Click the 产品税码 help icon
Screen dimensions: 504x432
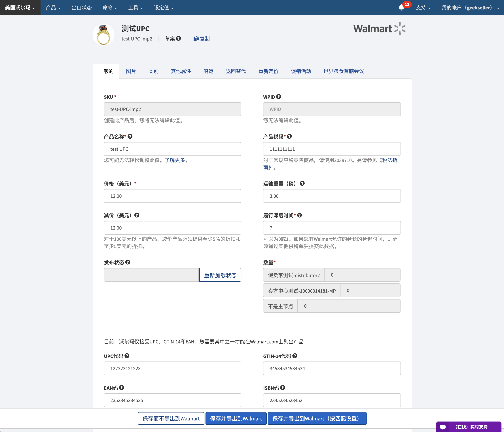point(289,136)
